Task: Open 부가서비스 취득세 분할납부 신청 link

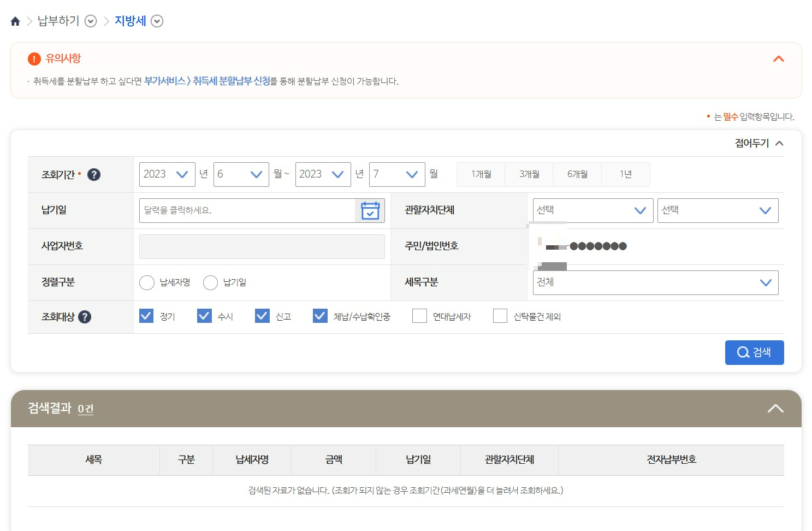Action: pos(208,81)
